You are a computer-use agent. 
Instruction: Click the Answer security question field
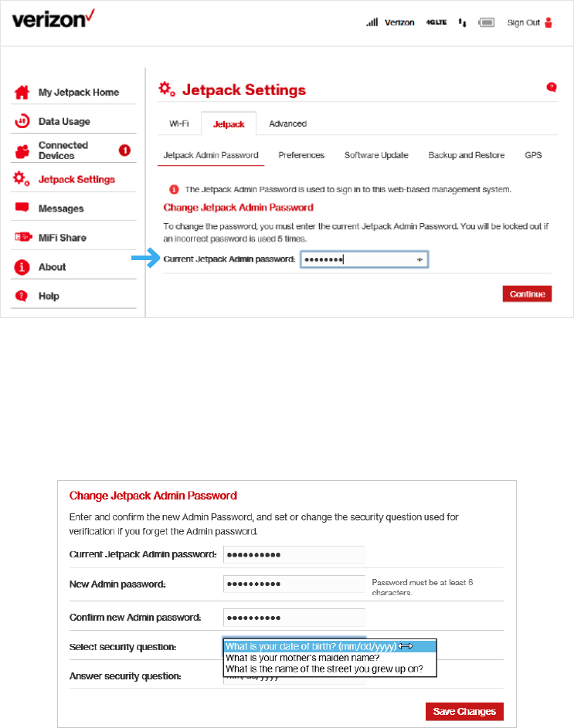[x=294, y=679]
